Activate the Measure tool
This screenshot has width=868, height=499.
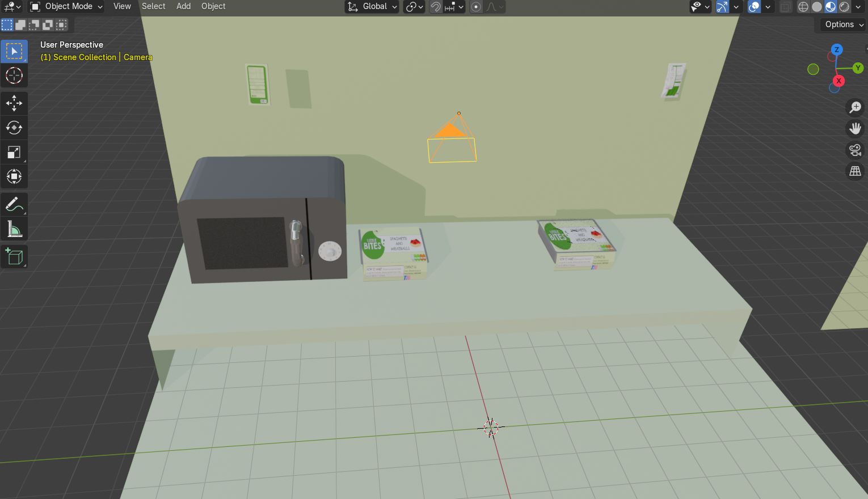(14, 229)
